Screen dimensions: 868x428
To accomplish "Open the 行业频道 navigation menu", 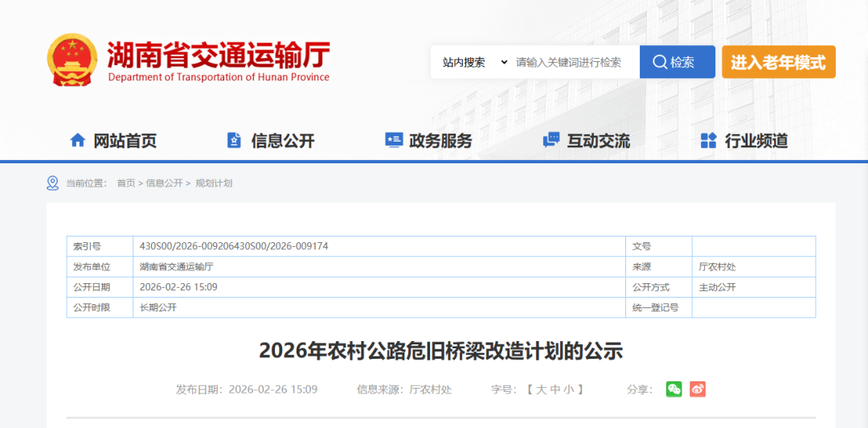I will (755, 141).
